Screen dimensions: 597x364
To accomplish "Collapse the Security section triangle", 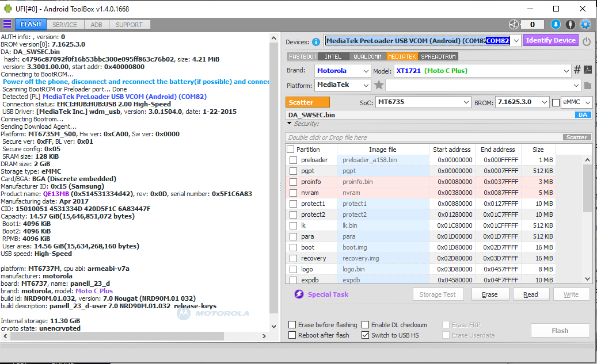I will coord(290,124).
